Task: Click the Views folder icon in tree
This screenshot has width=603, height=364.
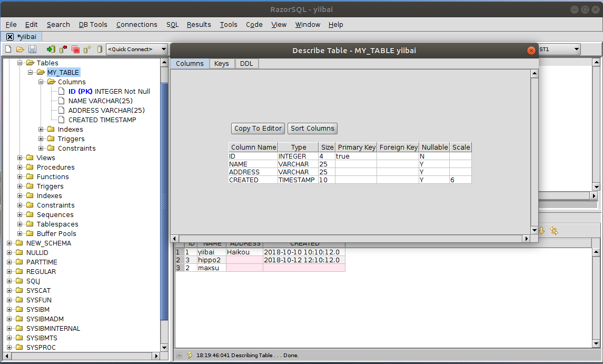Action: tap(29, 158)
